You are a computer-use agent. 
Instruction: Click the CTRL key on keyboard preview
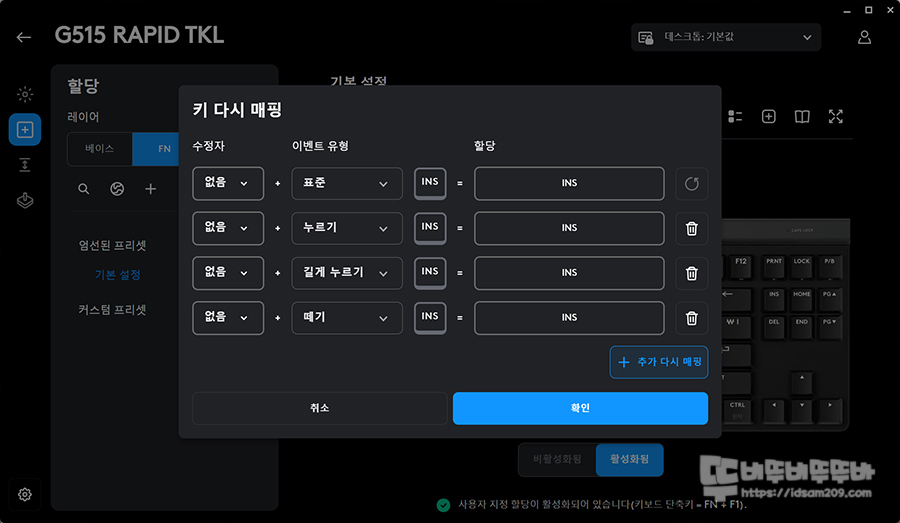pyautogui.click(x=737, y=411)
